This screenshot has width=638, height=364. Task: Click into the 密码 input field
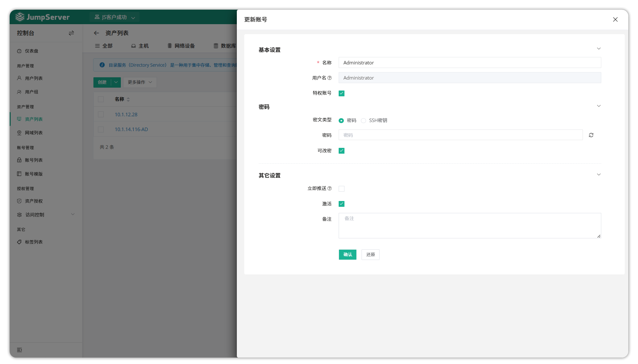pos(460,135)
